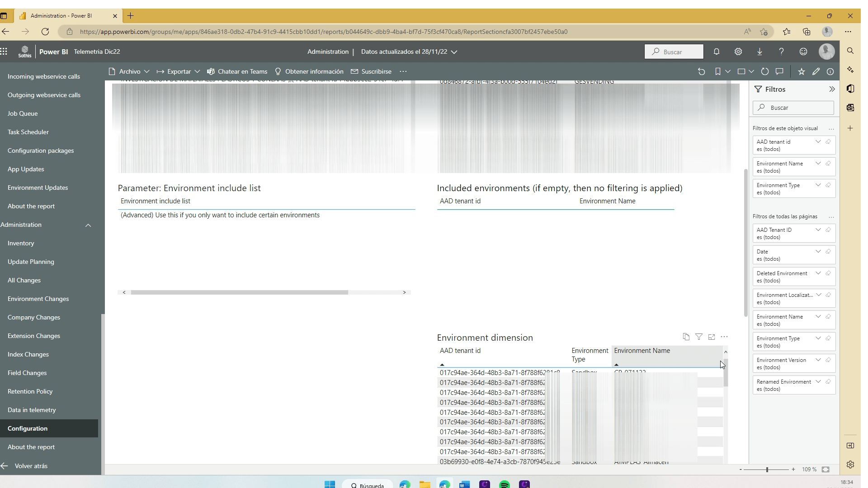Clear the Date filter with eraser icon
The image size is (868, 488).
click(828, 252)
